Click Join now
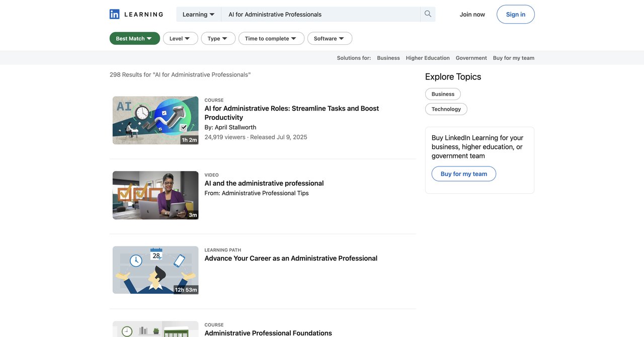Screen dimensions: 644x337 click(x=472, y=14)
